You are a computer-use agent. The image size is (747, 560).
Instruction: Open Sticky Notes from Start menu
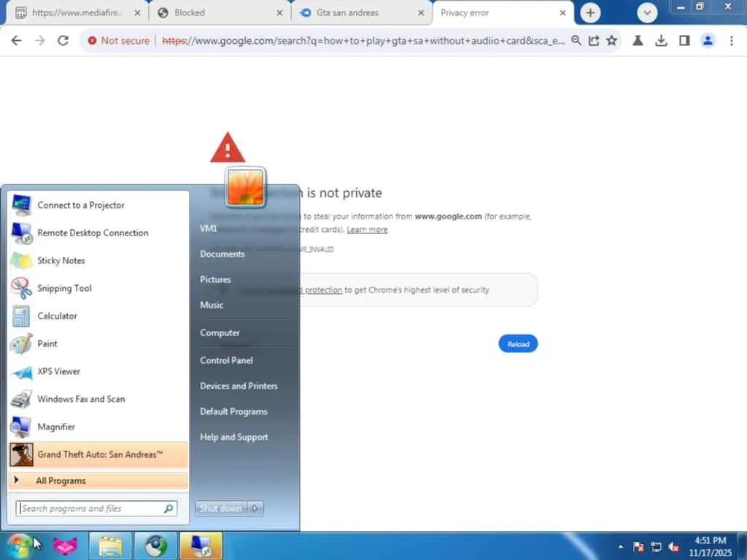[98, 260]
